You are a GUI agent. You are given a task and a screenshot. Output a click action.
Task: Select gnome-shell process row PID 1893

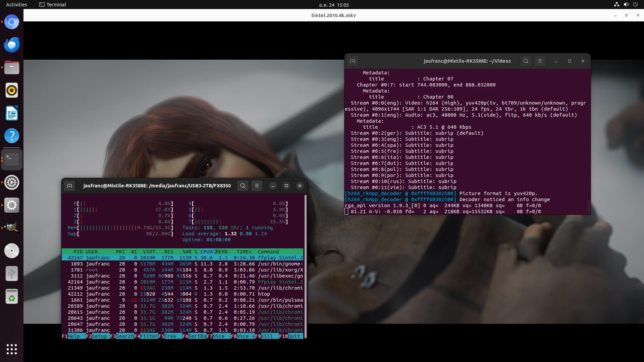182,264
